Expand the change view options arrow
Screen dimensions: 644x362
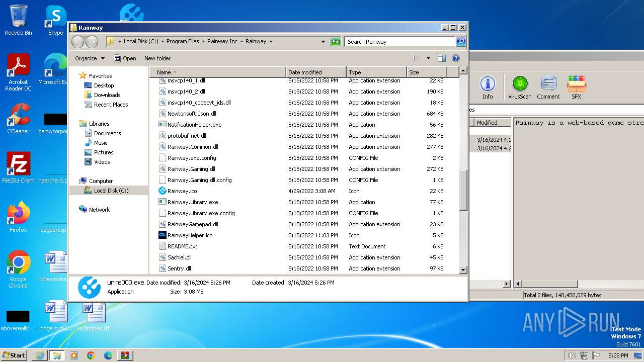(428, 58)
